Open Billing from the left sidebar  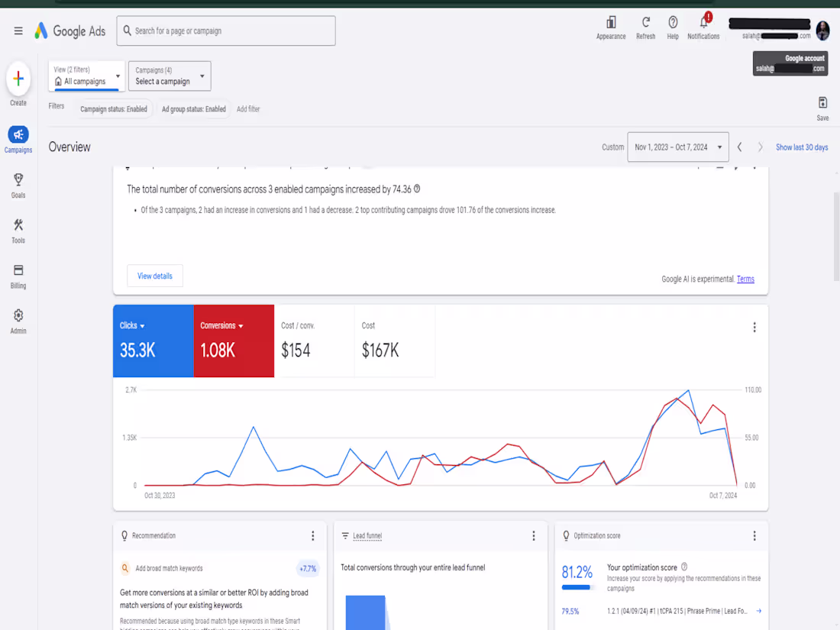point(18,274)
